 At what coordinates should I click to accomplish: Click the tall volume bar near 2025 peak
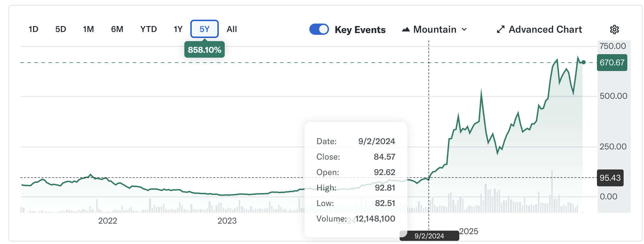click(x=552, y=192)
